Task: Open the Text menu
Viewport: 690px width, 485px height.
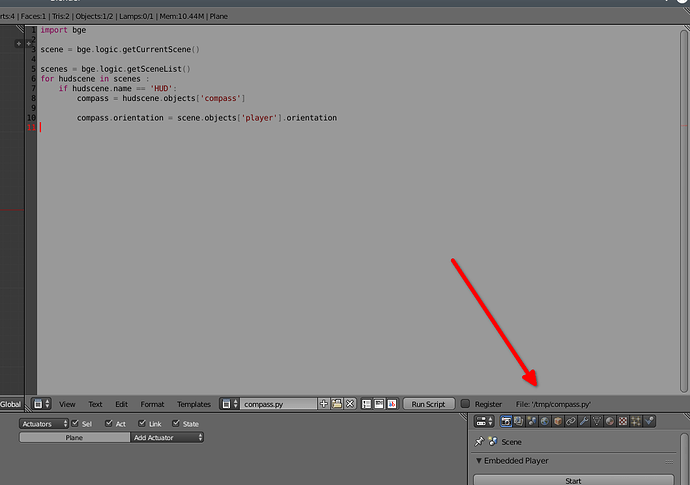Action: 95,404
